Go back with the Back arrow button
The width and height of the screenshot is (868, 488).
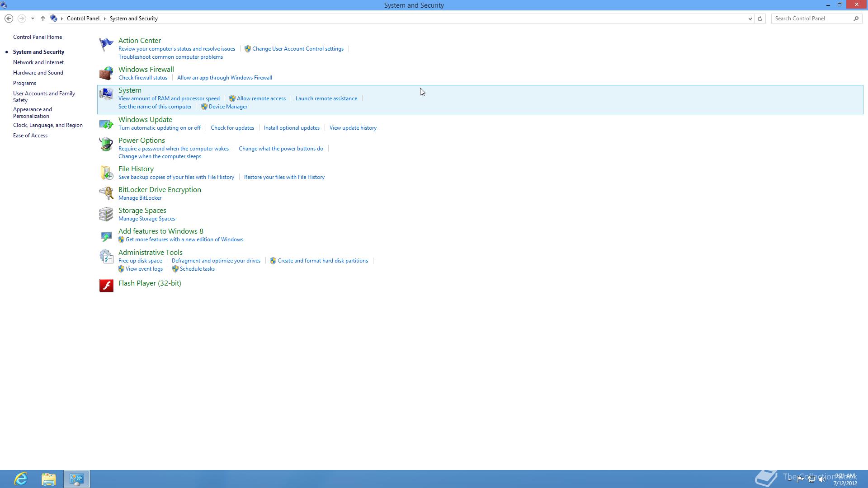click(x=9, y=19)
